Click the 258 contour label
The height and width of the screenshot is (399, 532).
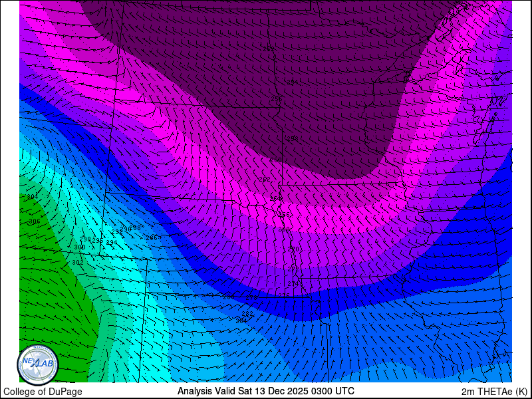point(293,138)
